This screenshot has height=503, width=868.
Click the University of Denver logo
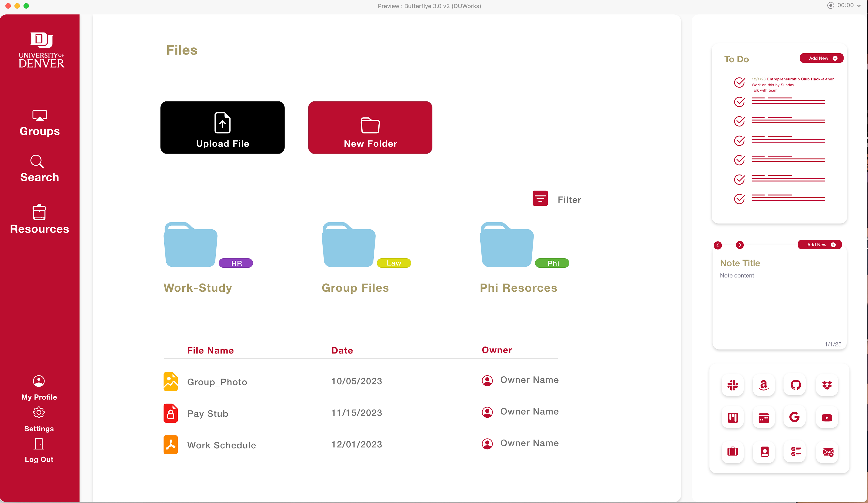(x=41, y=50)
